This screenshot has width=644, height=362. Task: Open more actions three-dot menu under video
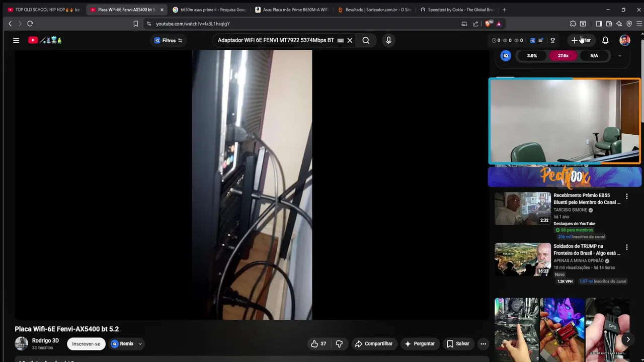click(x=483, y=344)
